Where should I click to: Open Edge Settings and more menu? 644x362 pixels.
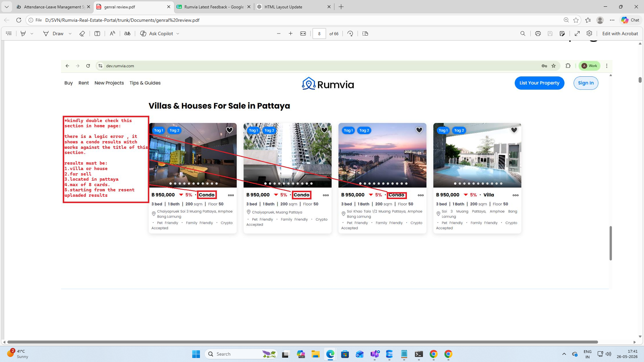[x=612, y=20]
